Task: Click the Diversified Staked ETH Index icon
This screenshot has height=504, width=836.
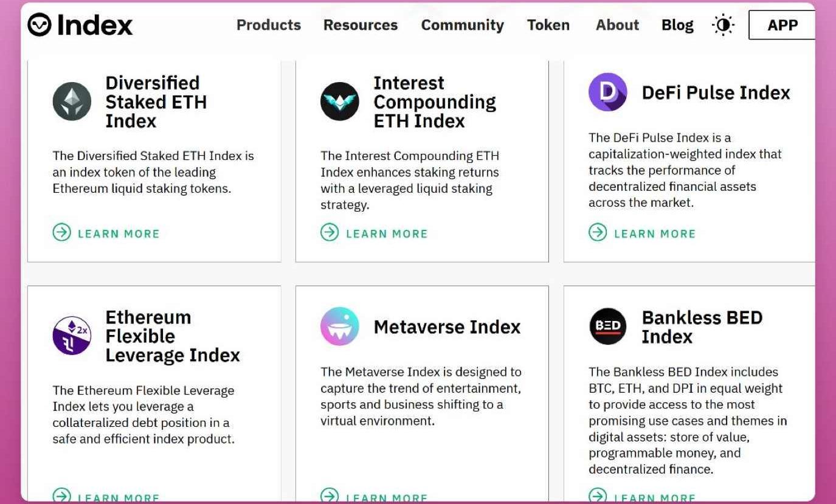Action: point(72,102)
